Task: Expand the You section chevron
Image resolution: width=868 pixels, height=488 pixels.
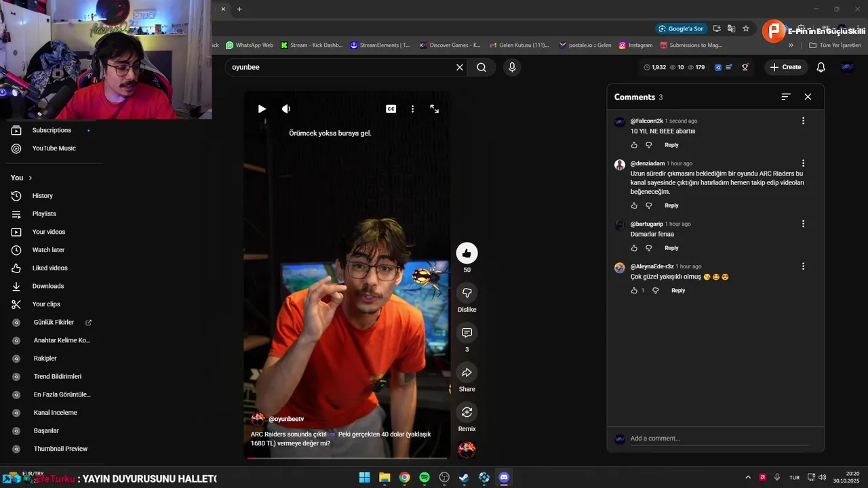Action: (x=30, y=178)
